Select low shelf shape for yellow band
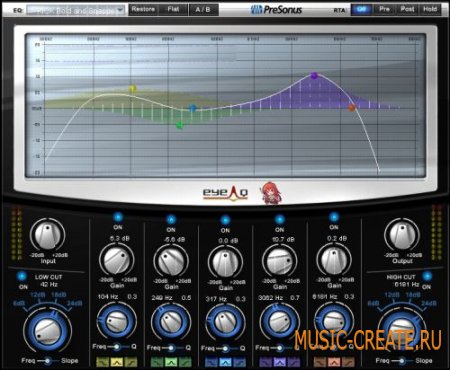Viewport: 450px width, 370px height. (x=102, y=361)
